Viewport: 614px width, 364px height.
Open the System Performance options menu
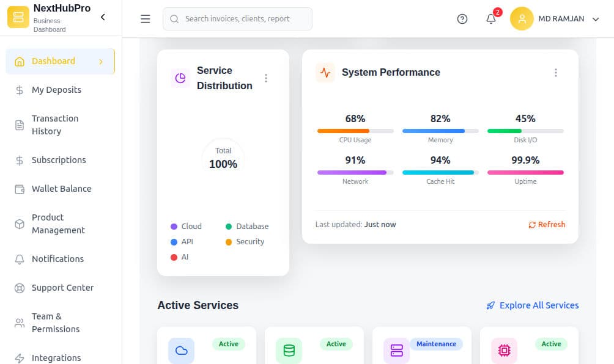[556, 72]
